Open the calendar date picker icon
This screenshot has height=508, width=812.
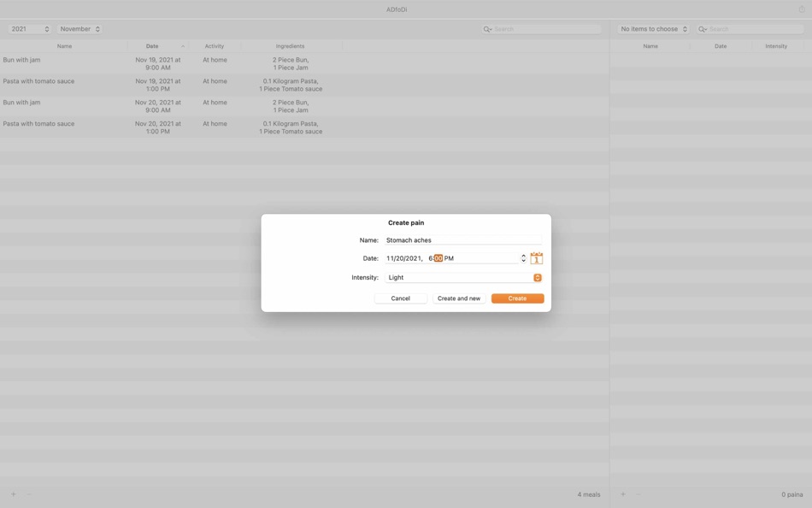point(537,258)
